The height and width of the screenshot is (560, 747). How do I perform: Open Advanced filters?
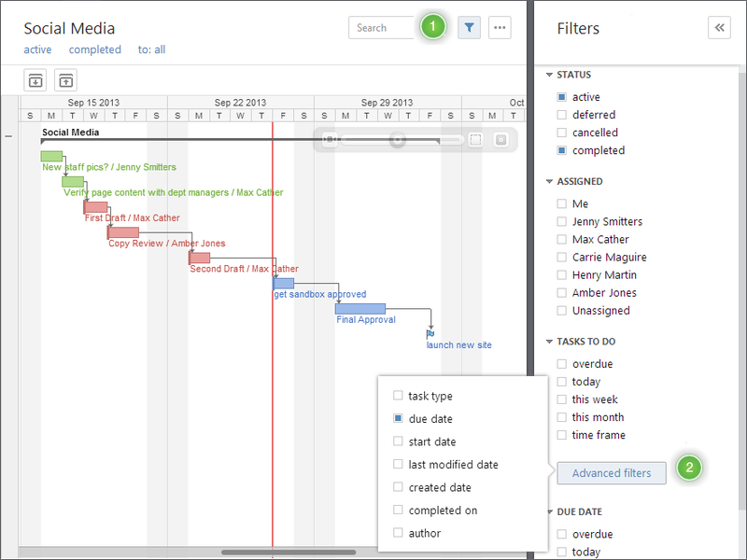click(611, 473)
